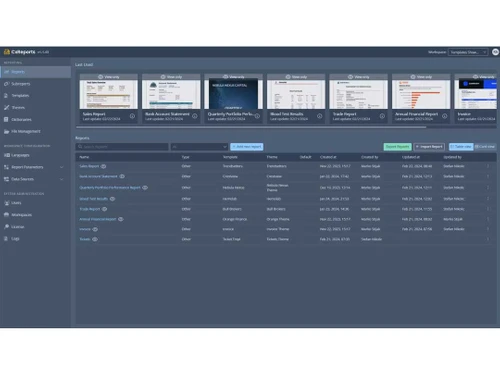Click the Created at column header

tap(328, 157)
